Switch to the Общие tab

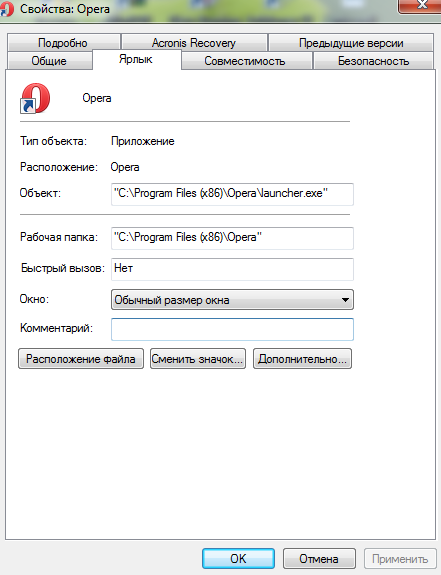click(49, 61)
